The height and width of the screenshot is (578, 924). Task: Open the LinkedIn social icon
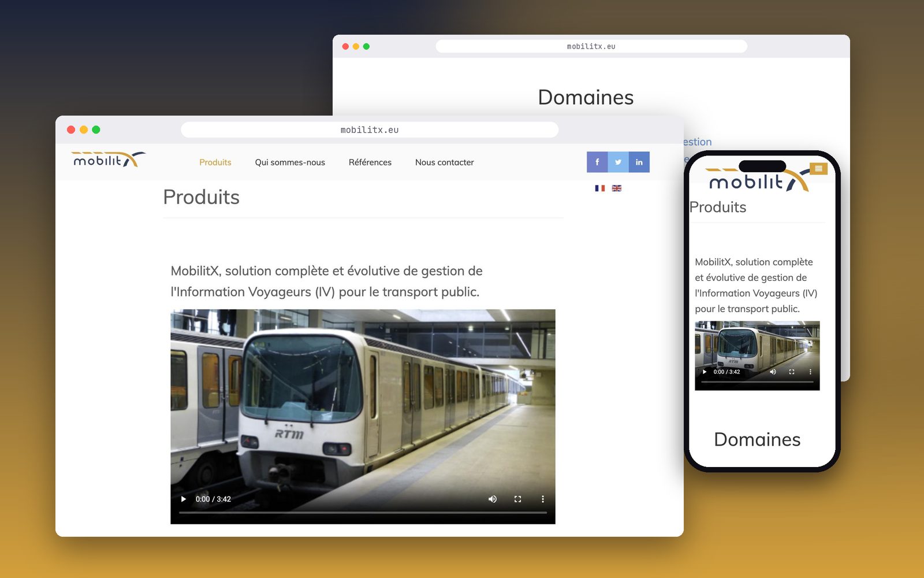click(x=639, y=162)
